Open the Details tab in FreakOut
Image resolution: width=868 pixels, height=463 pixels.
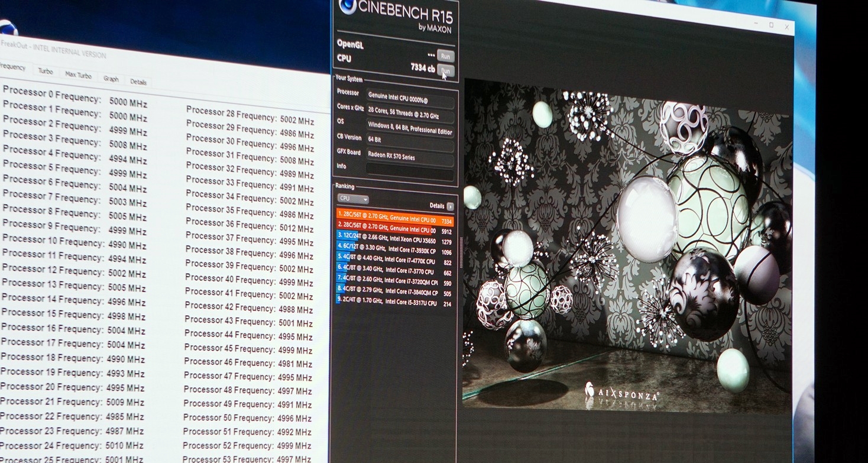(x=138, y=82)
